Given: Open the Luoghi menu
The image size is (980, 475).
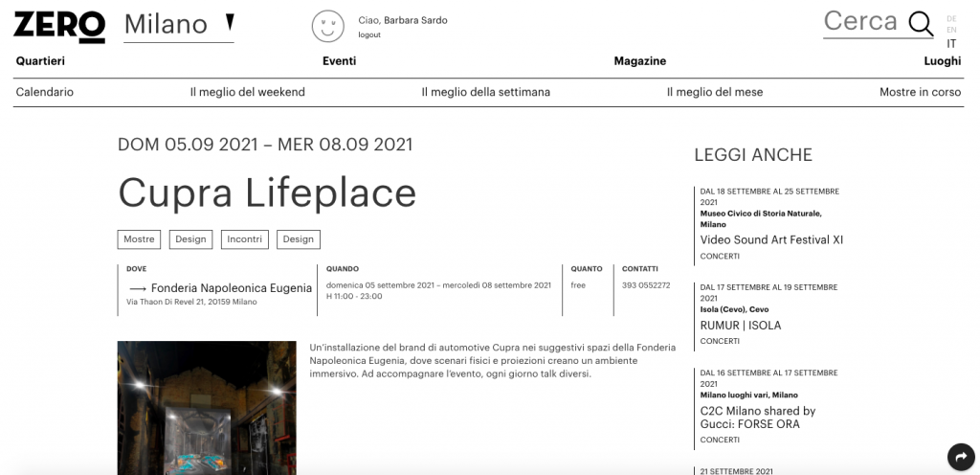Looking at the screenshot, I should (943, 61).
